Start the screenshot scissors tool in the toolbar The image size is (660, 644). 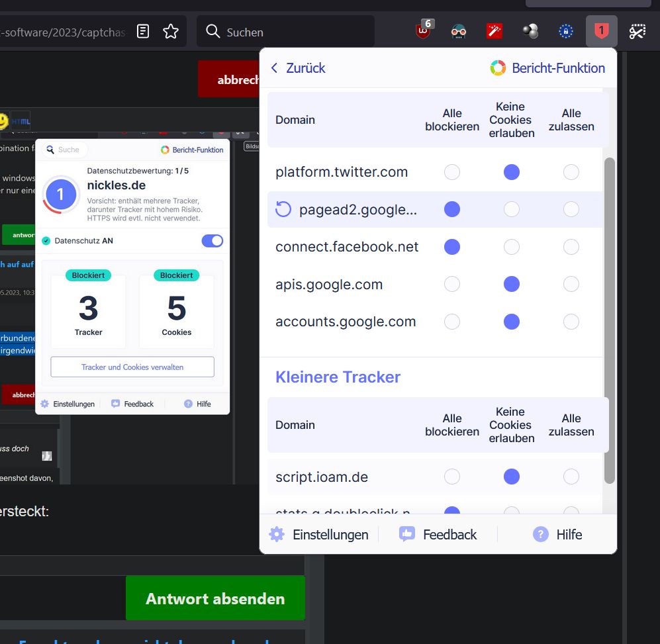[x=637, y=31]
